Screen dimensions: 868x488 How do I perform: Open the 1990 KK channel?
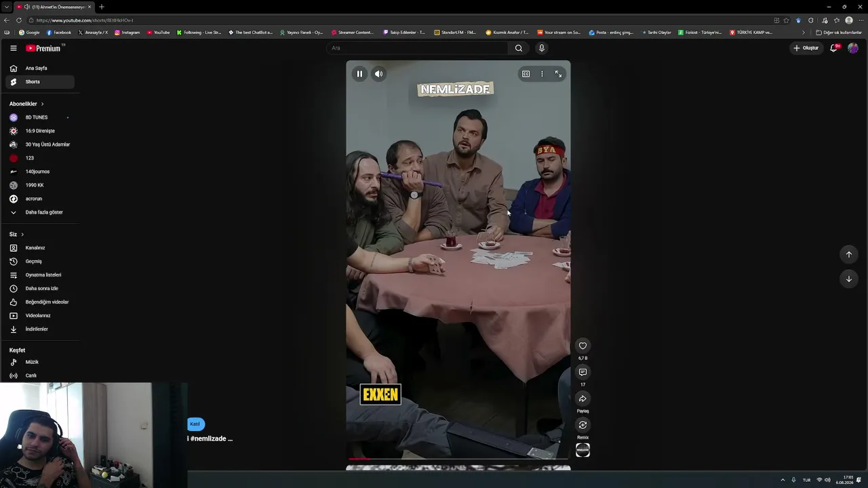coord(40,185)
